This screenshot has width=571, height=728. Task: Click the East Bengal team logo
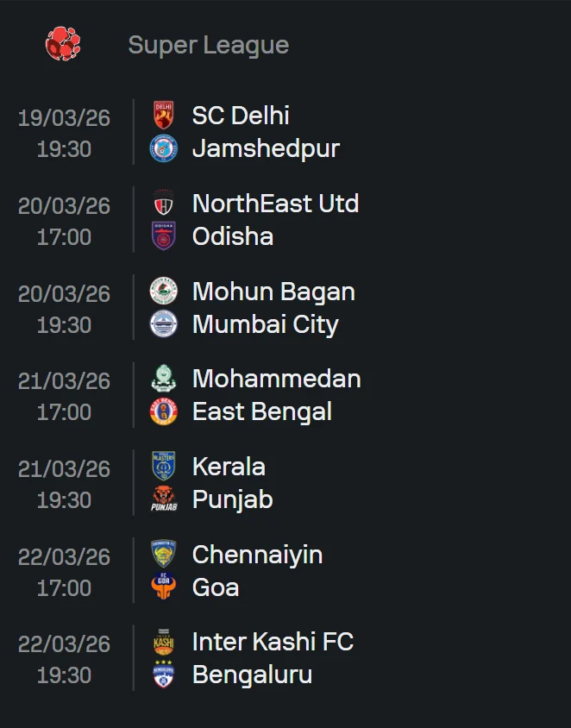tap(163, 412)
